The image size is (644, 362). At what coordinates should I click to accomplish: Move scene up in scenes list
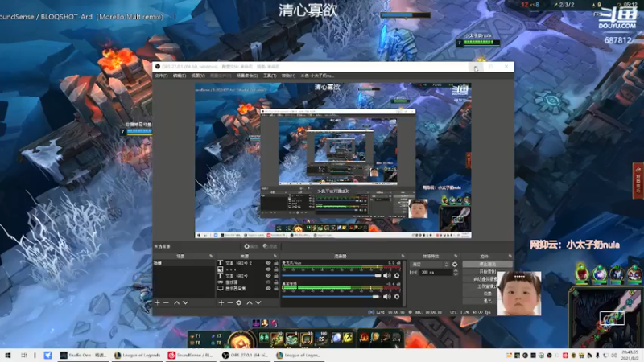(x=176, y=302)
